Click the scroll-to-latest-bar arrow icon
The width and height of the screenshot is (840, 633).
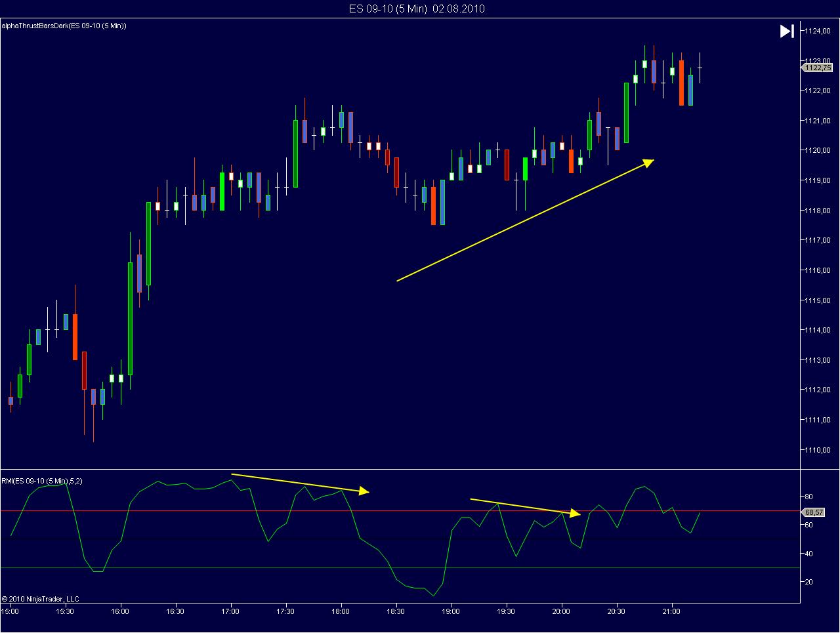point(787,31)
